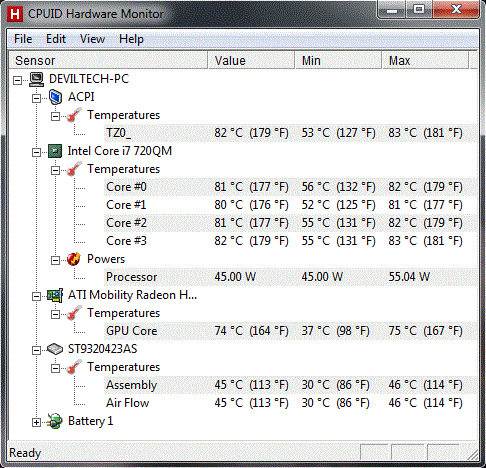
Task: Close the CPUID Hardware Monitor window
Action: tap(456, 10)
